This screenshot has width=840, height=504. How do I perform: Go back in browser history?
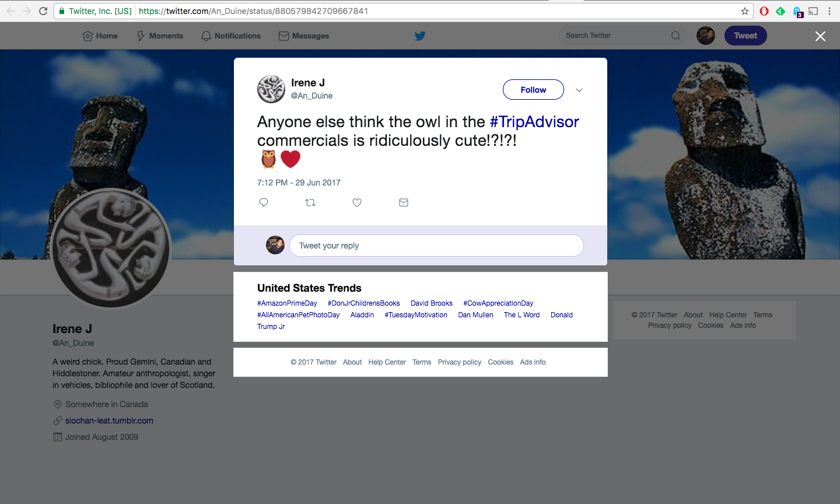coord(10,11)
